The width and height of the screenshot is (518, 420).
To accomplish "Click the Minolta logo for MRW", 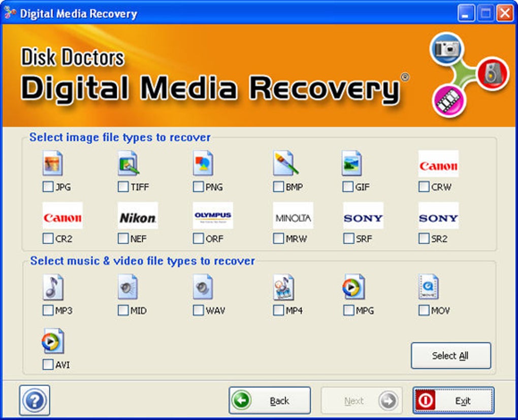I will 293,216.
